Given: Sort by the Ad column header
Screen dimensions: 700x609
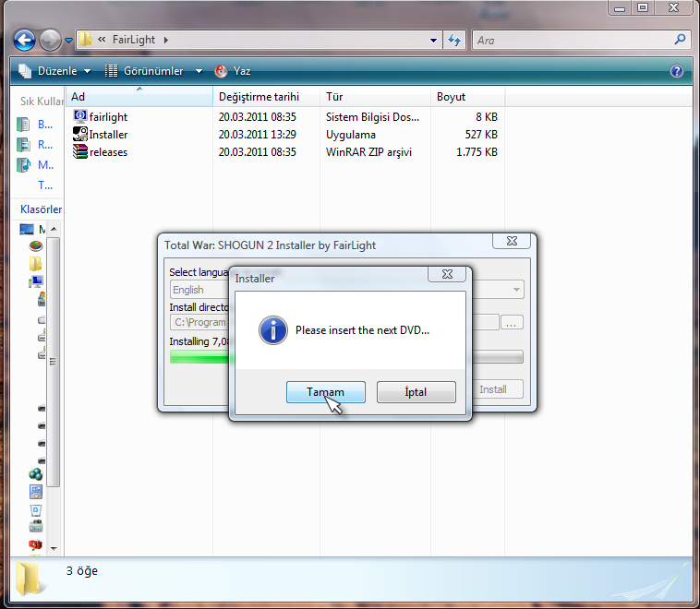Looking at the screenshot, I should (x=139, y=97).
